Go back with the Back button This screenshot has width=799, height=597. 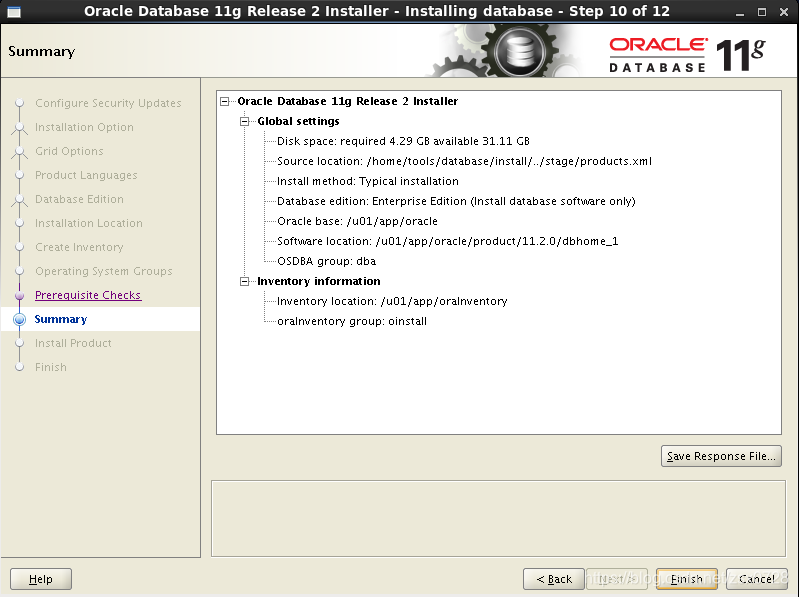pos(554,579)
